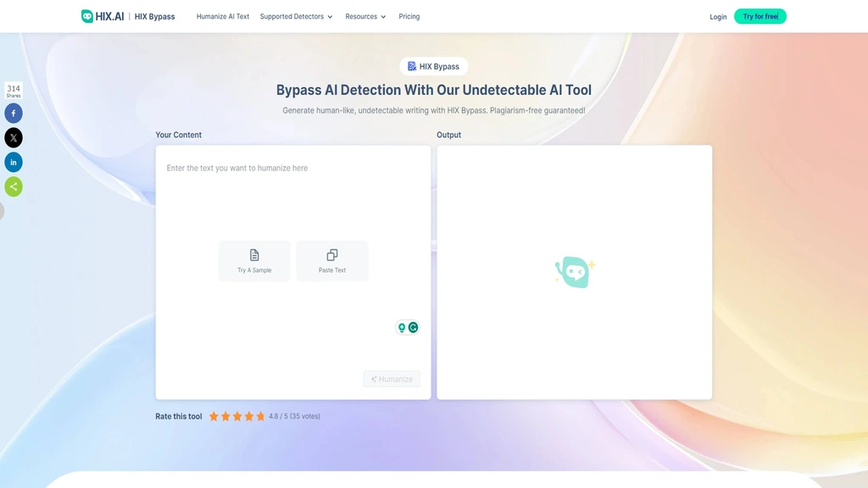The image size is (868, 488).
Task: Share on Facebook
Action: click(14, 114)
